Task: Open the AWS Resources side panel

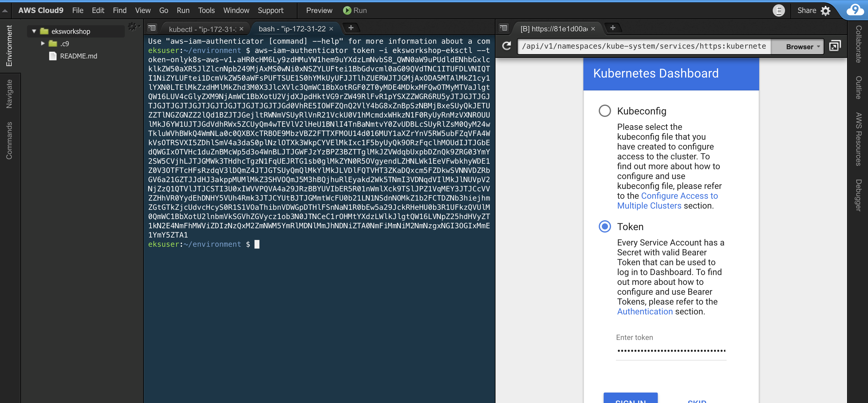Action: pos(858,139)
